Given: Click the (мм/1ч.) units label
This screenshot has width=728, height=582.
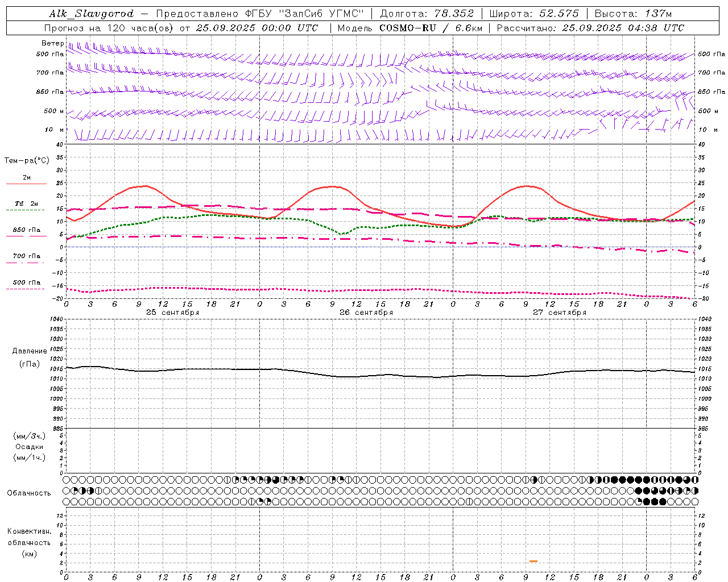Looking at the screenshot, I should click(x=30, y=458).
